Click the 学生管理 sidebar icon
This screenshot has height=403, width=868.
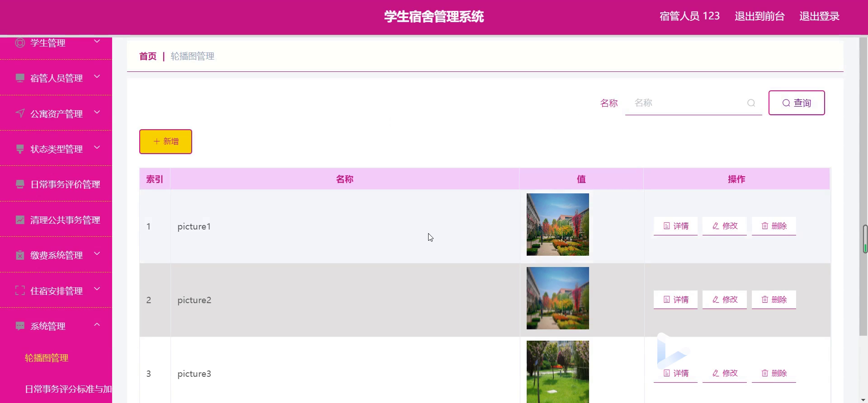pyautogui.click(x=20, y=42)
